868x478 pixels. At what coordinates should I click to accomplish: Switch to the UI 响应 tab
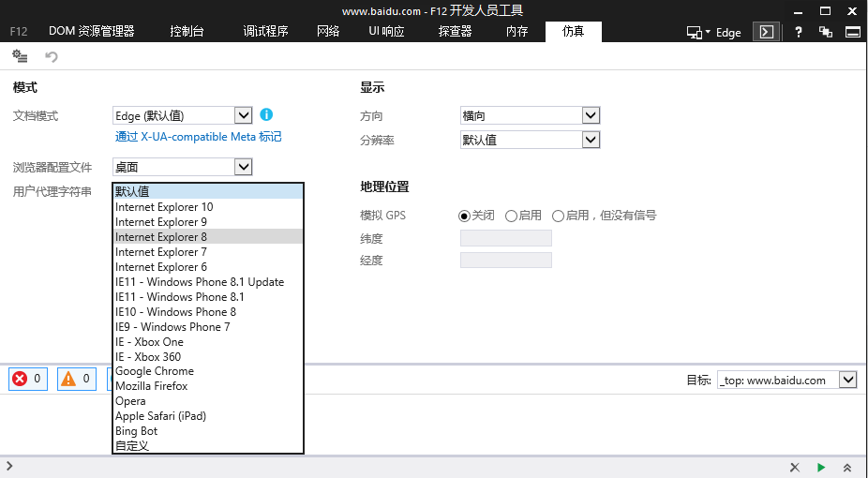coord(386,32)
